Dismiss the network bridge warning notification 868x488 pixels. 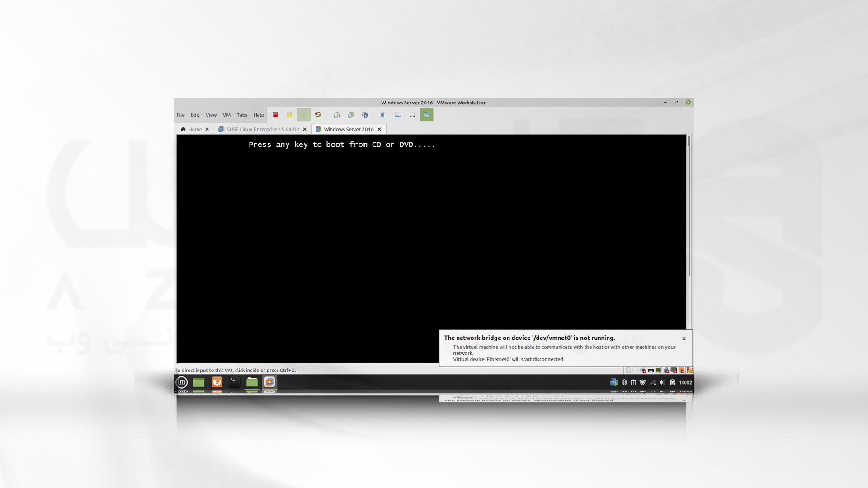coord(684,338)
